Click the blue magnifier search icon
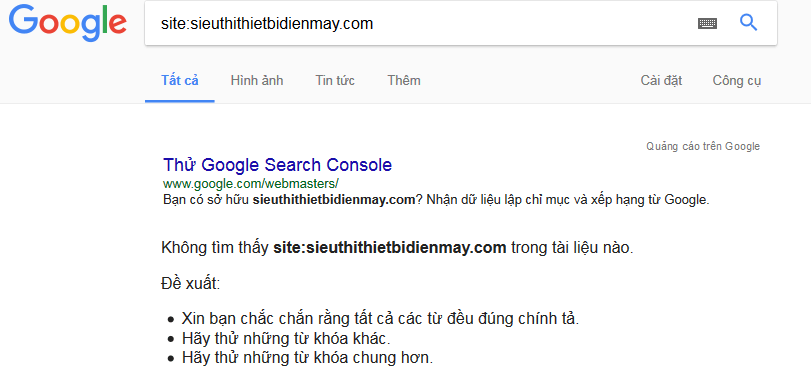The image size is (811, 379). tap(748, 23)
